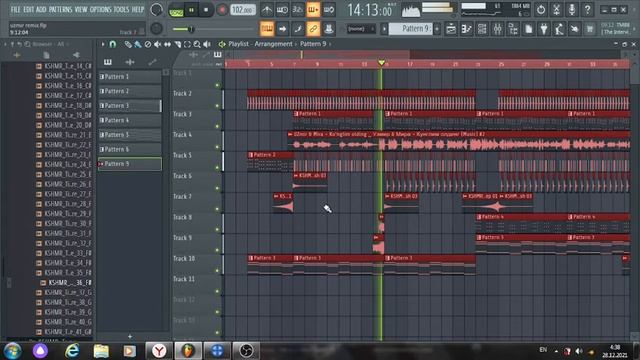Click the playhead marker on the timeline
The height and width of the screenshot is (360, 640).
tap(381, 63)
